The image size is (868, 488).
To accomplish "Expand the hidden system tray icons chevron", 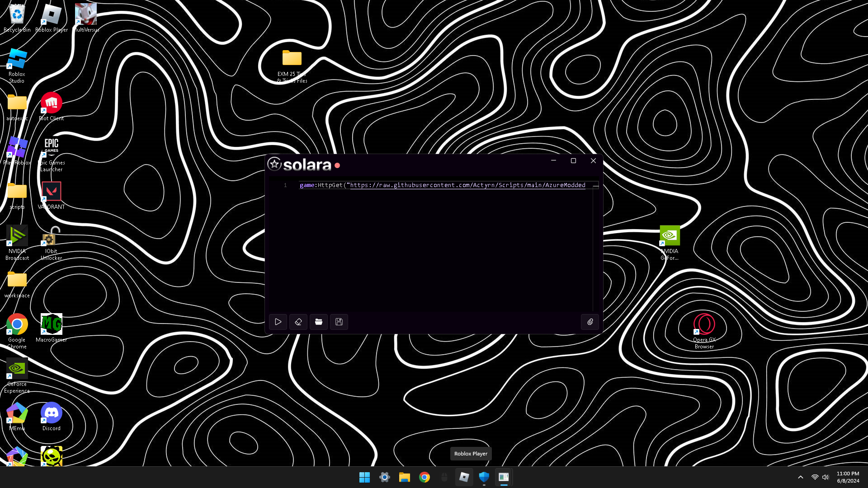I will [x=801, y=477].
